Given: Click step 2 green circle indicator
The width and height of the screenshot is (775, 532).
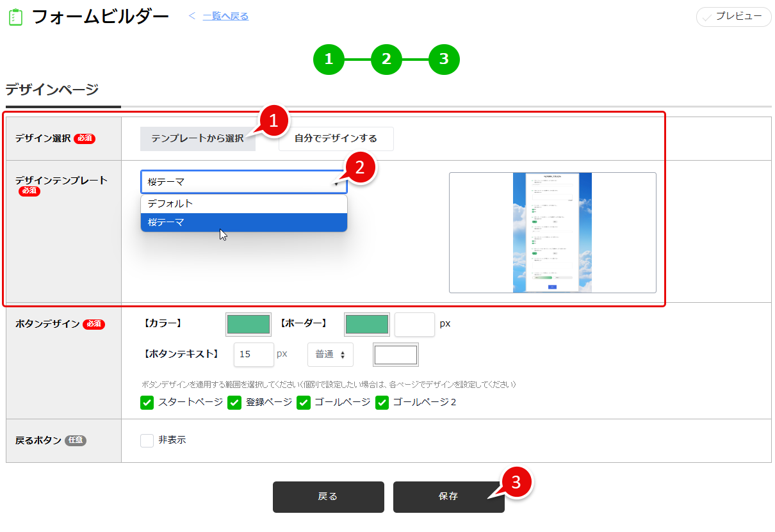Looking at the screenshot, I should tap(387, 59).
